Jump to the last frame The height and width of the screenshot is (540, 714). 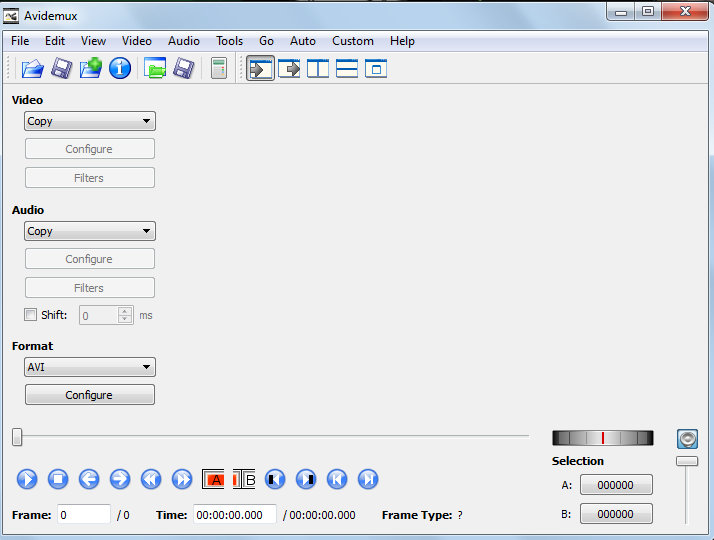368,479
